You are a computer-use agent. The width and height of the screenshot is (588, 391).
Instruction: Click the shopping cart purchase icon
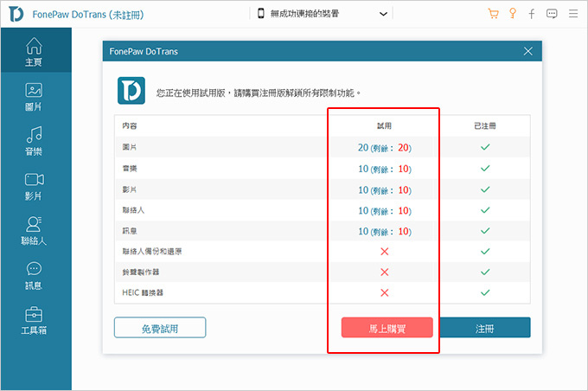click(x=493, y=14)
